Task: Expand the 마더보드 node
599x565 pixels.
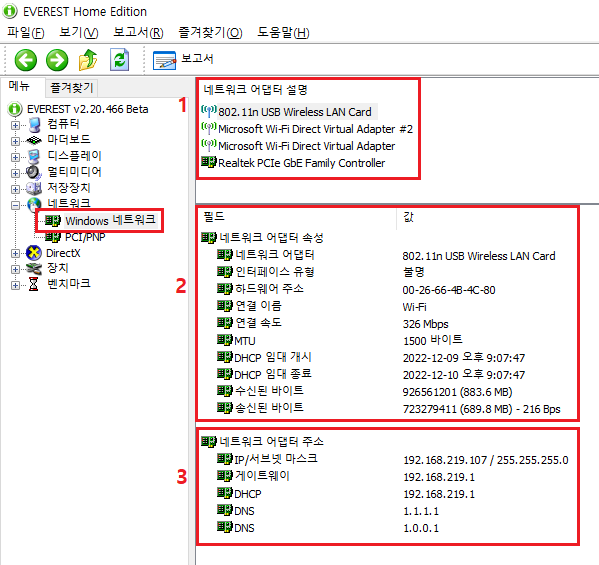Action: (x=15, y=141)
